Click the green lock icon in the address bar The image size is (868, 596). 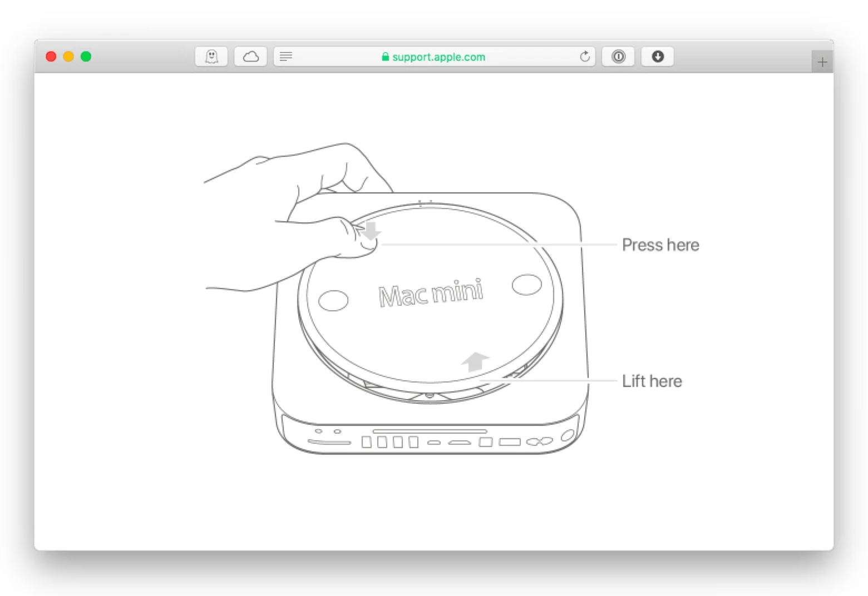point(385,57)
